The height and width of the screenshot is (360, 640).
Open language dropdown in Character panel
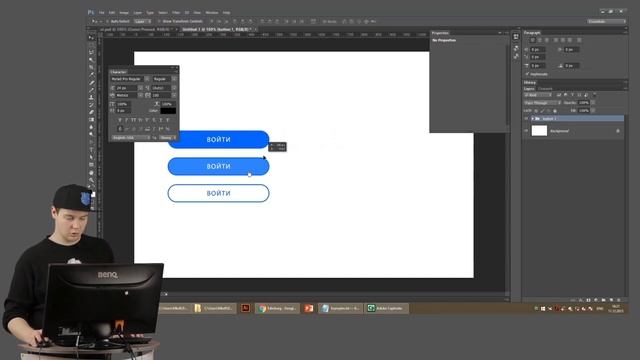(x=131, y=138)
